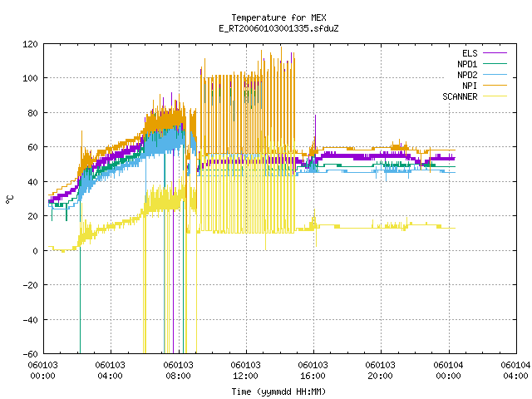The image size is (532, 399).
Task: Click the SCANNER legend label
Action: 460,96
